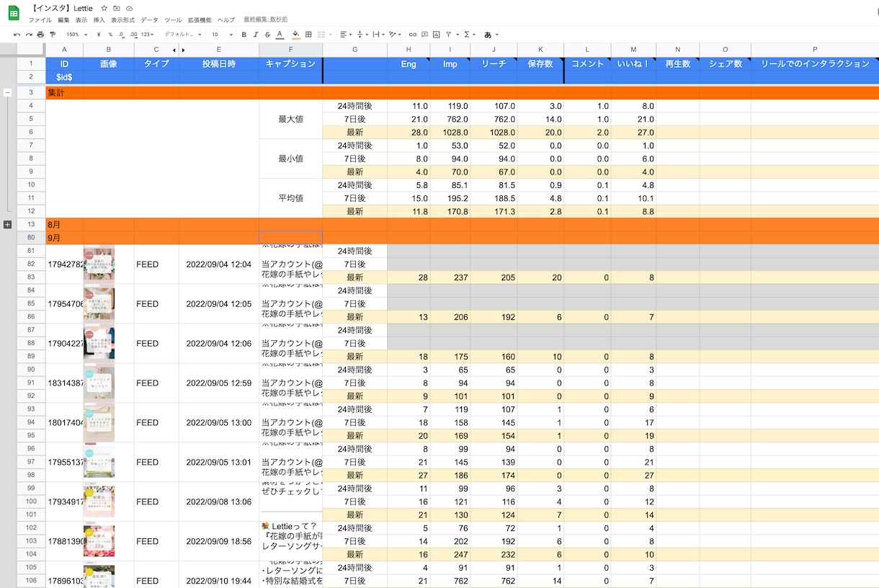Viewport: 879px width, 588px height.
Task: Undo the last action
Action: [17, 34]
